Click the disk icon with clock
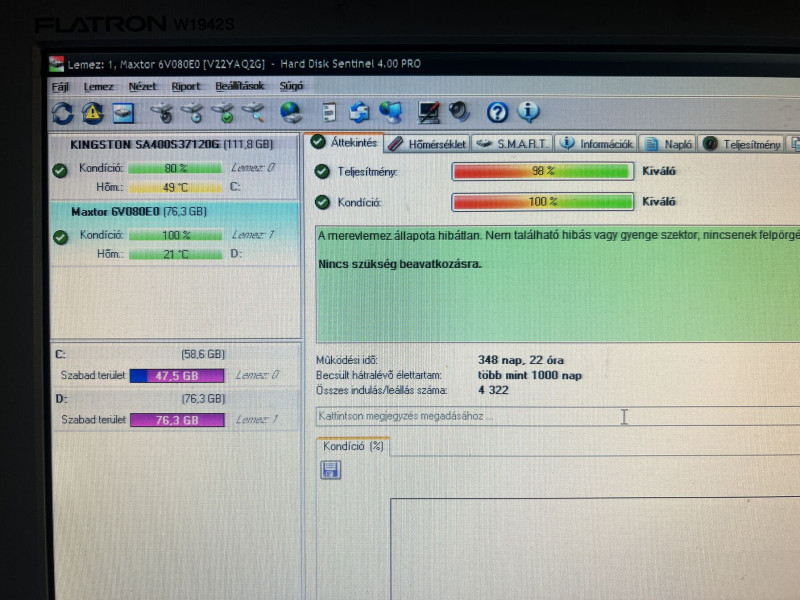 (x=192, y=113)
